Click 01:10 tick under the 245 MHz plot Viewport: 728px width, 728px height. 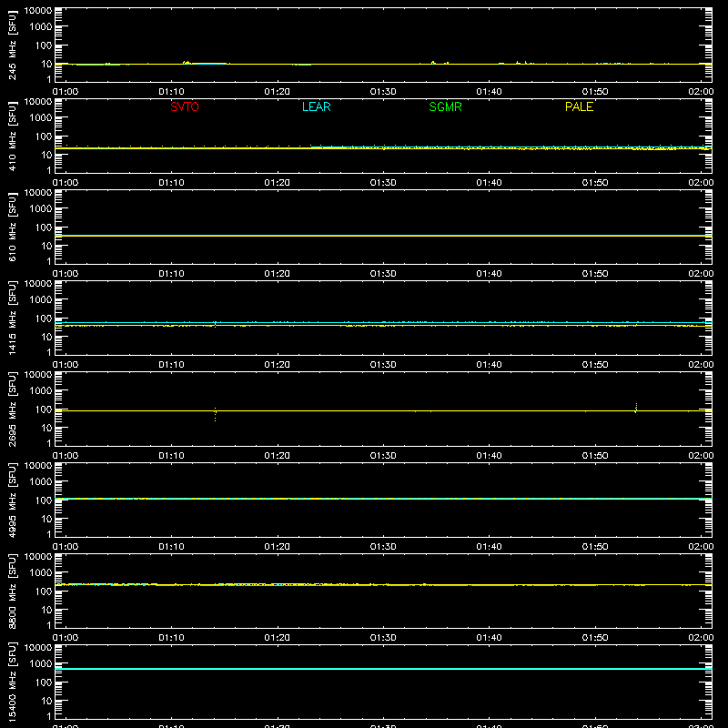171,92
